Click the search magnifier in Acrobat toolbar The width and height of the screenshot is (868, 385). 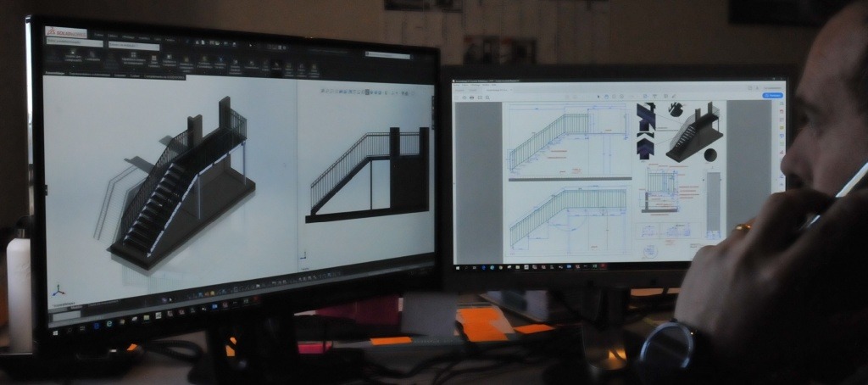tap(487, 98)
